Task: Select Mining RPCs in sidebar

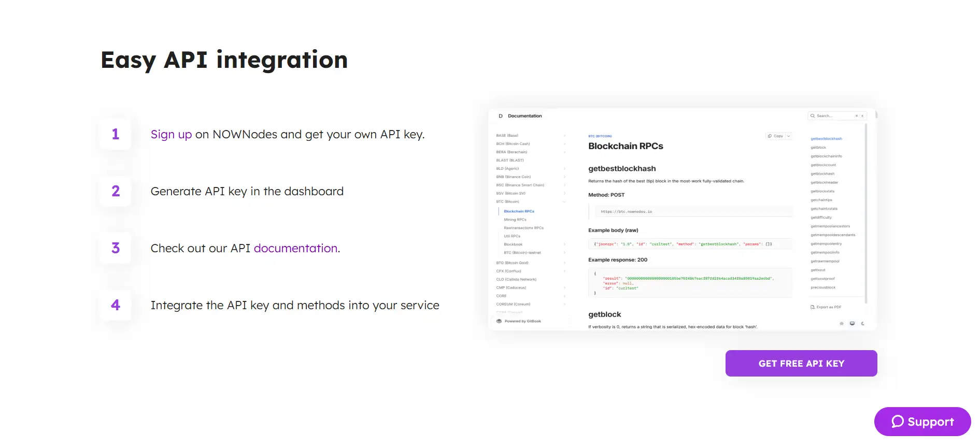Action: tap(515, 220)
